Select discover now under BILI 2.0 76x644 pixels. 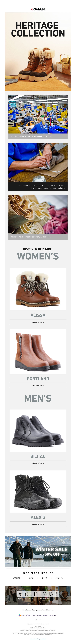(x=38, y=463)
